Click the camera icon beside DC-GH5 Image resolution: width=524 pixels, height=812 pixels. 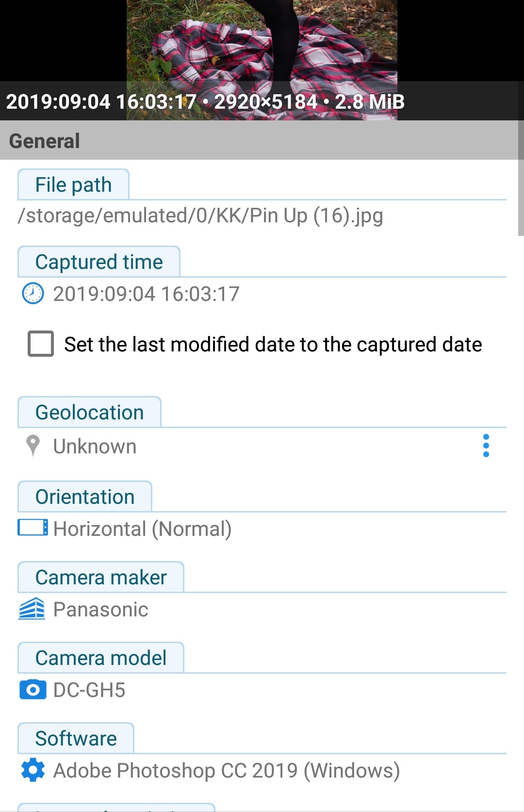click(x=33, y=689)
